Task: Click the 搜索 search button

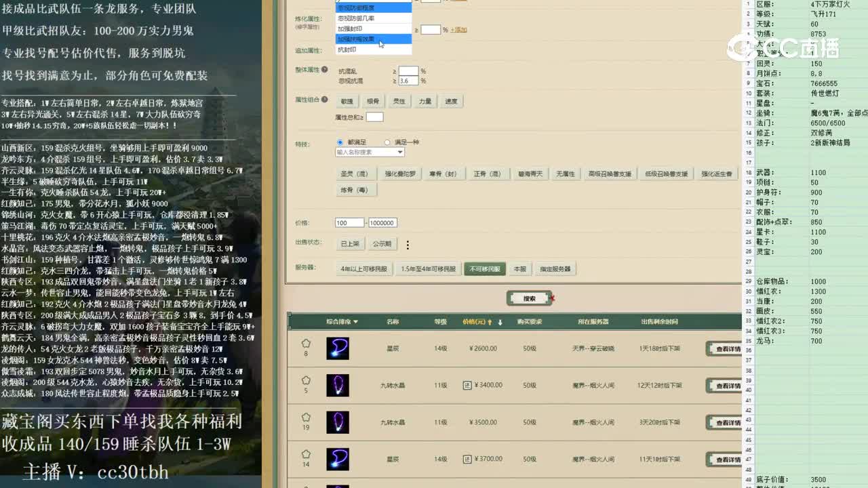Action: coord(529,298)
